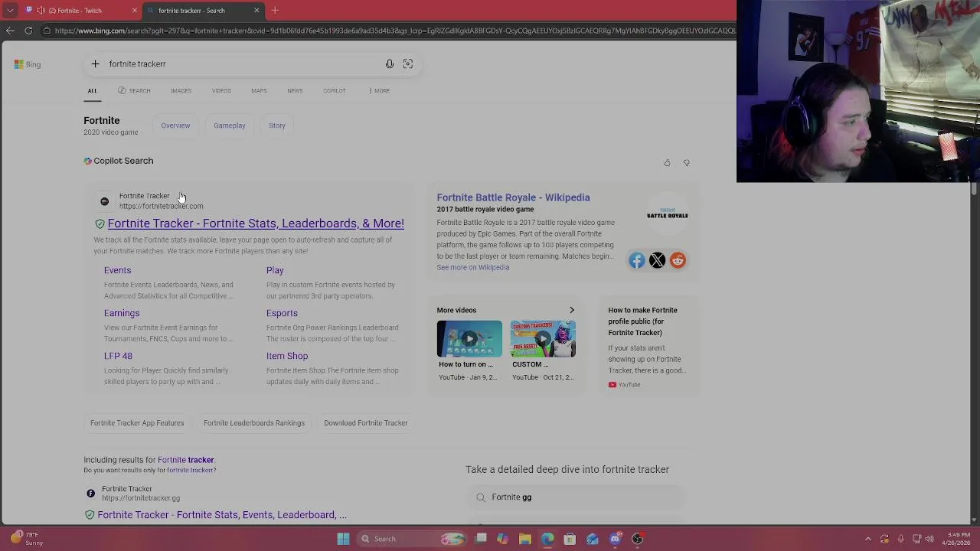Expand More videos arrow
The height and width of the screenshot is (551, 980).
571,311
